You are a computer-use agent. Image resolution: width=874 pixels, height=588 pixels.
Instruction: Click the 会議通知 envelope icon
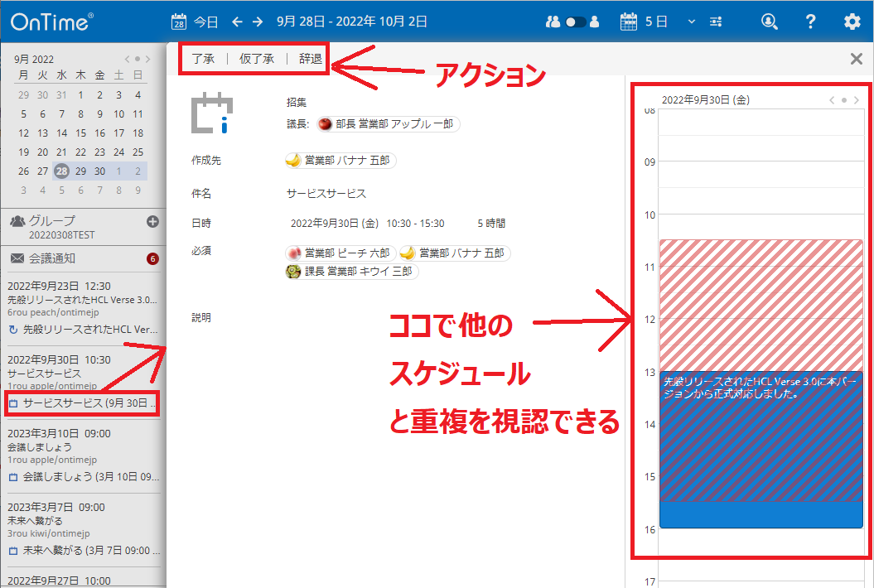pos(17,258)
